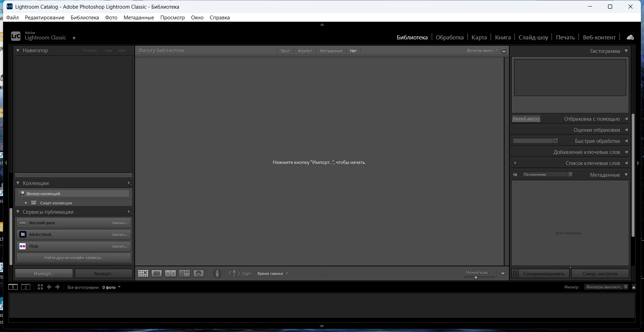Add a new collection with the plus icon

point(129,183)
